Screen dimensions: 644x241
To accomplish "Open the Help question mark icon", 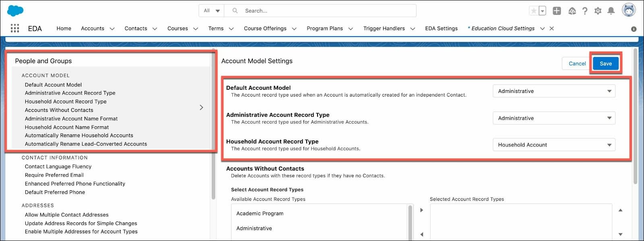I will pos(585,11).
